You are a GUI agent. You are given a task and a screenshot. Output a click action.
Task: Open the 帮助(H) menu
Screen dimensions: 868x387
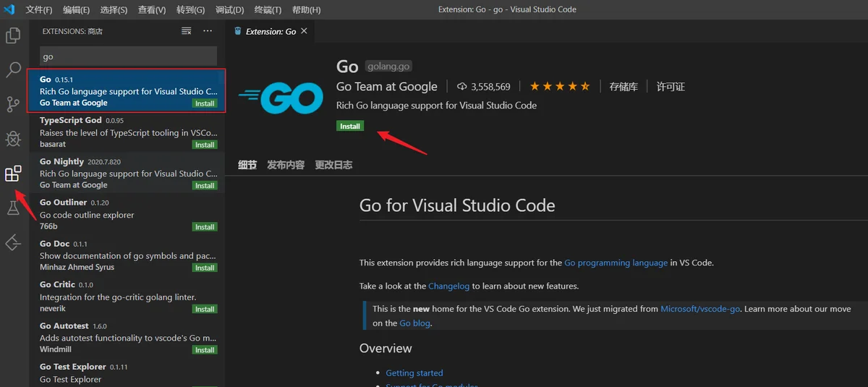click(306, 10)
